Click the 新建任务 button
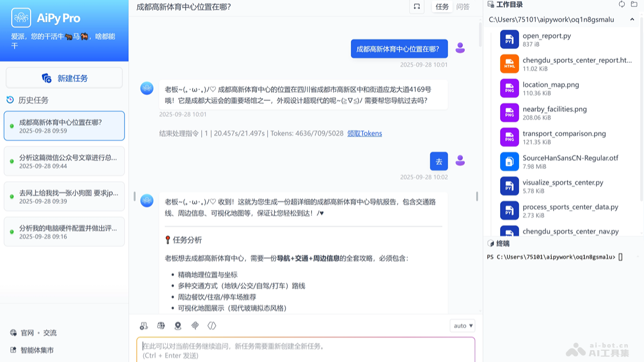 (64, 78)
